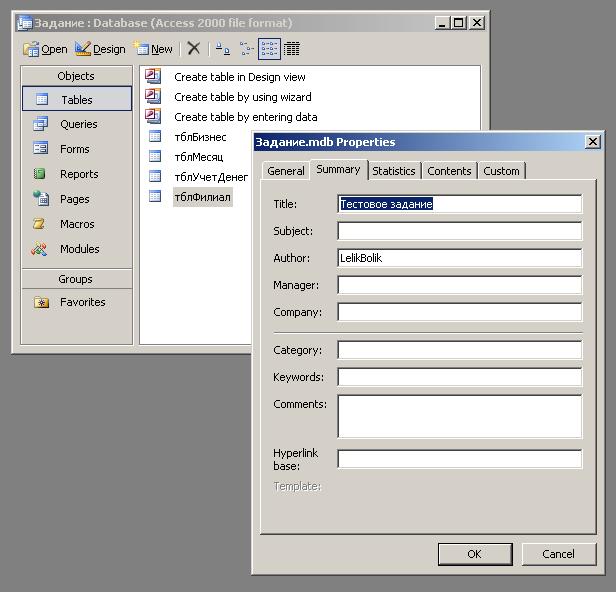
Task: Switch to the Statistics tab
Action: pos(394,171)
